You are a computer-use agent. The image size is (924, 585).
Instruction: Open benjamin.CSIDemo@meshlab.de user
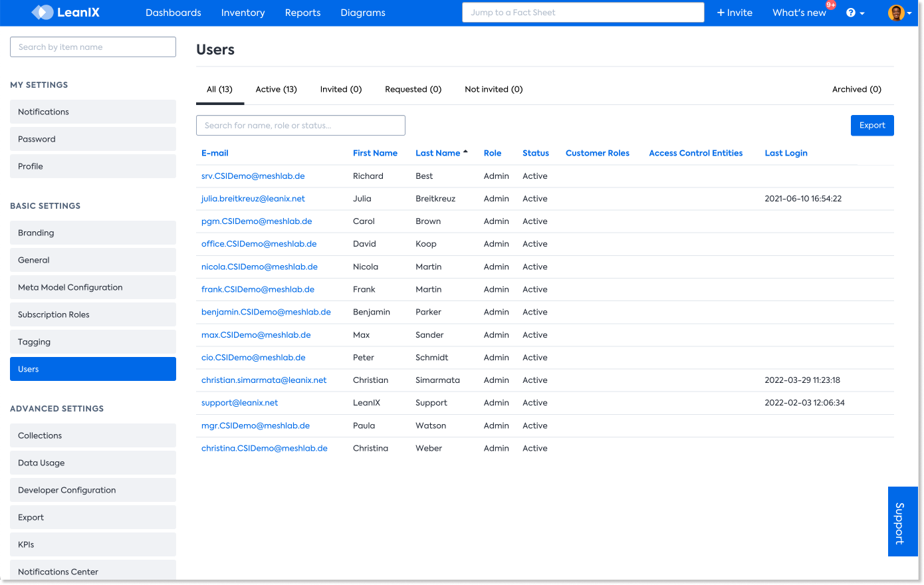pos(266,312)
